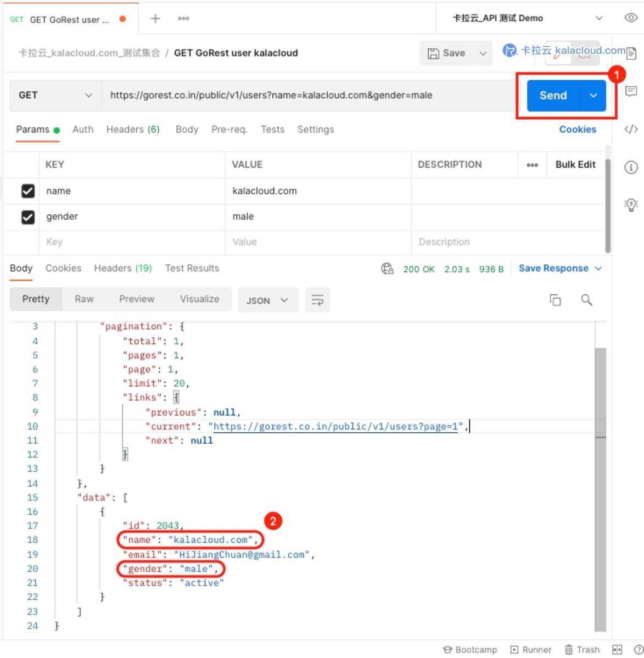
Task: Open Bootcamp from the status bar
Action: coord(470,649)
